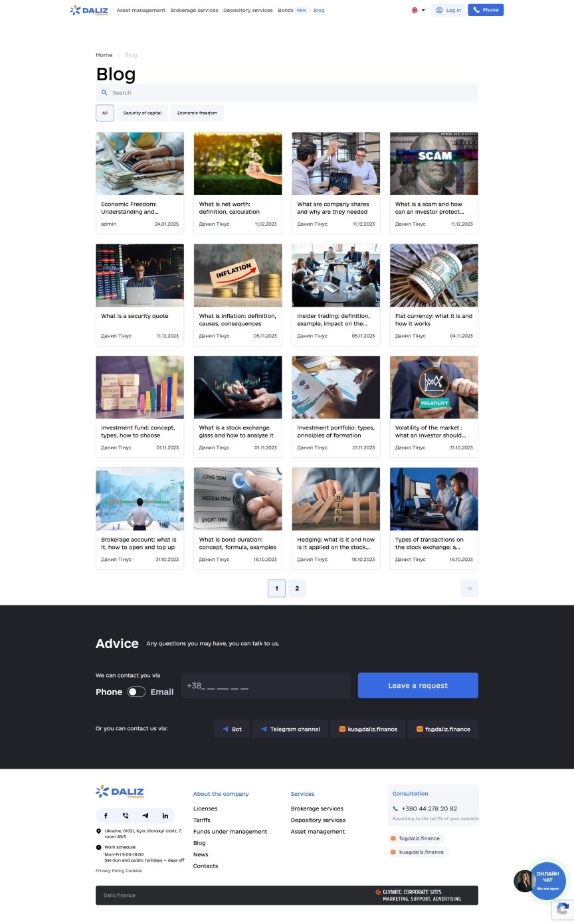This screenshot has height=924, width=574.
Task: Open Depository services menu item
Action: 248,11
